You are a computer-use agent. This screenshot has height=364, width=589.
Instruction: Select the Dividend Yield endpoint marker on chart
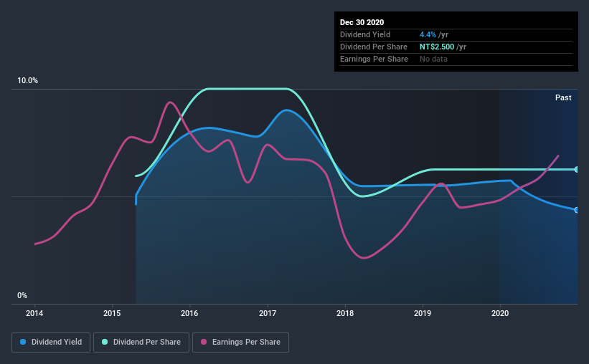pos(576,210)
